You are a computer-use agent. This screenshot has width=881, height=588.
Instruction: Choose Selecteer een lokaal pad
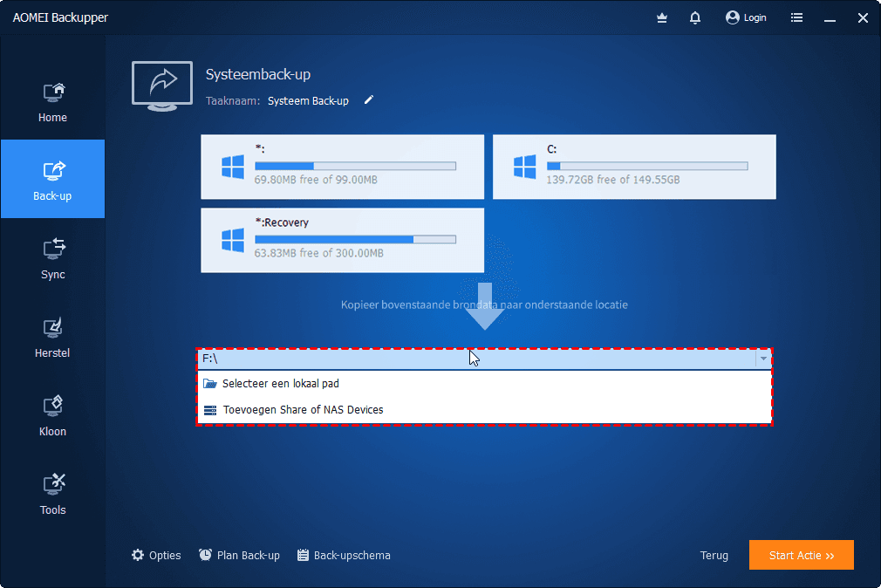484,383
